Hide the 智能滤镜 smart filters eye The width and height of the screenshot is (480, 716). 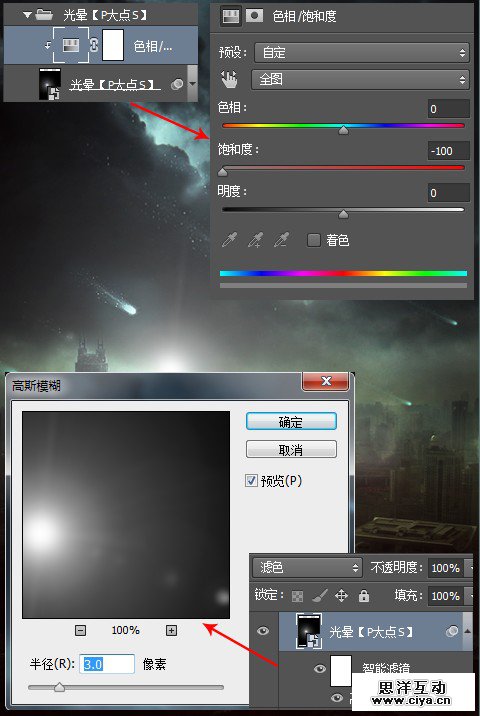pos(320,669)
